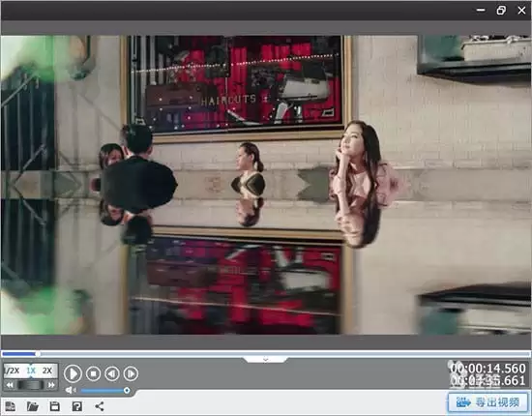Screen dimensions: 532x416
Task: Select the 1X playback speed
Action: [31, 371]
